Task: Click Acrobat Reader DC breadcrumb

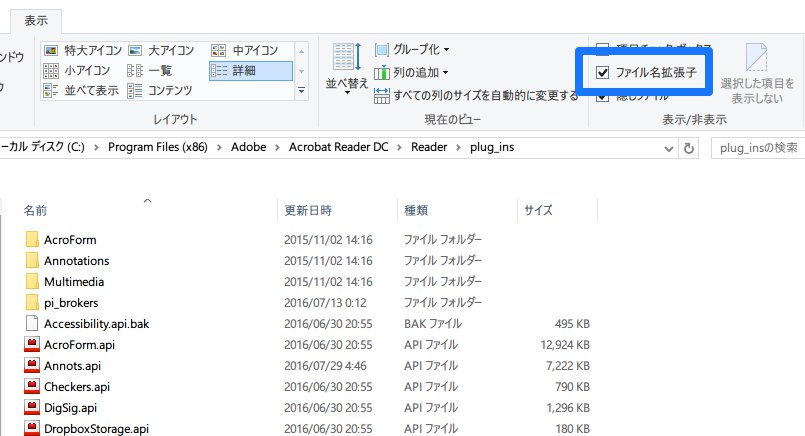Action: (x=338, y=147)
